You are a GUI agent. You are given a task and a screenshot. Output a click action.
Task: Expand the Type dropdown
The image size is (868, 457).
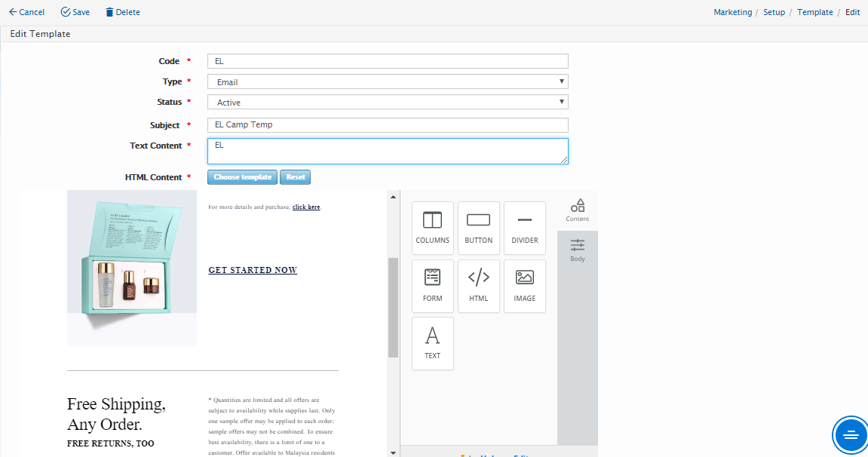point(388,81)
